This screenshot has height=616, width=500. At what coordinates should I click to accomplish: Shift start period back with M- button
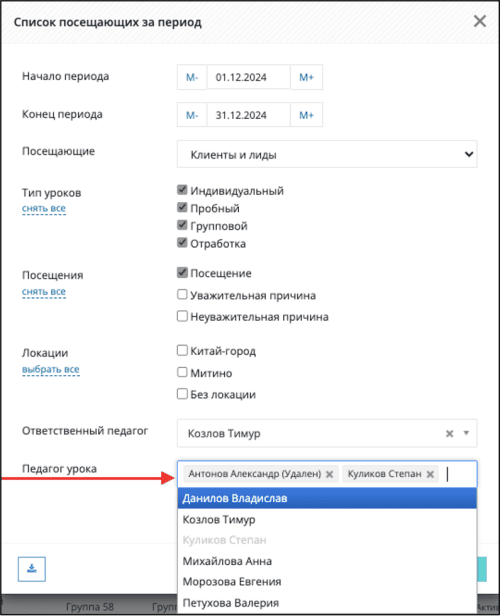192,77
